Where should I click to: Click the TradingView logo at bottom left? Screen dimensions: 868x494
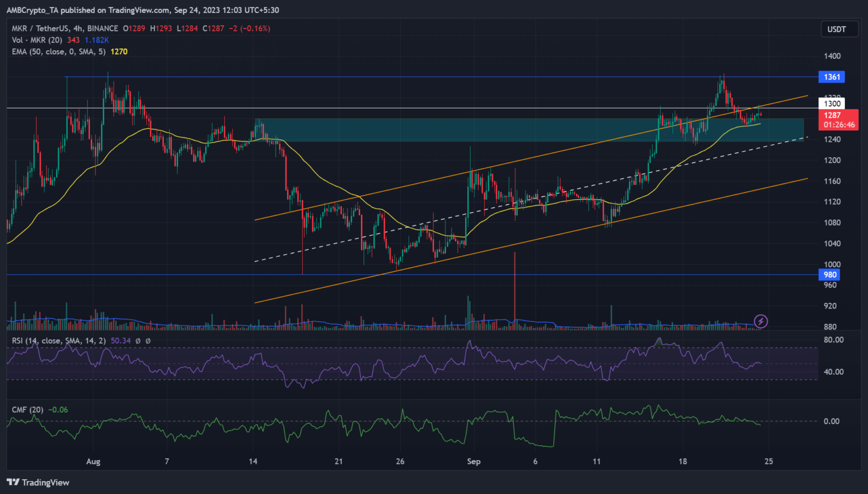click(38, 482)
